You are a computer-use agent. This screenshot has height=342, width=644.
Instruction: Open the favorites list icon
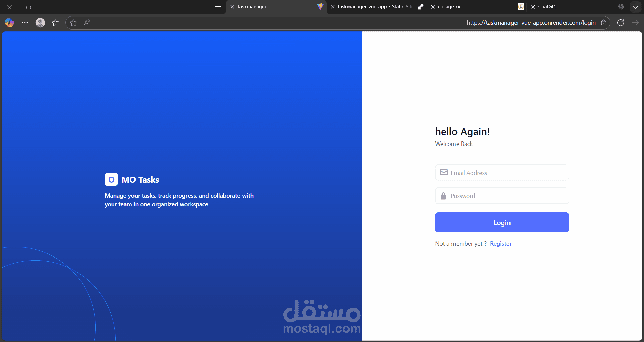56,23
